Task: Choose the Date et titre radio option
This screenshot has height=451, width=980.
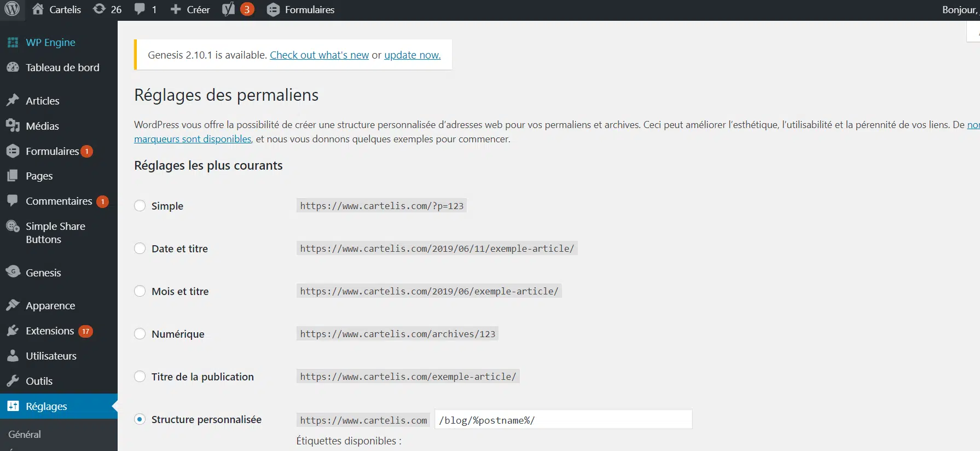Action: (x=140, y=248)
